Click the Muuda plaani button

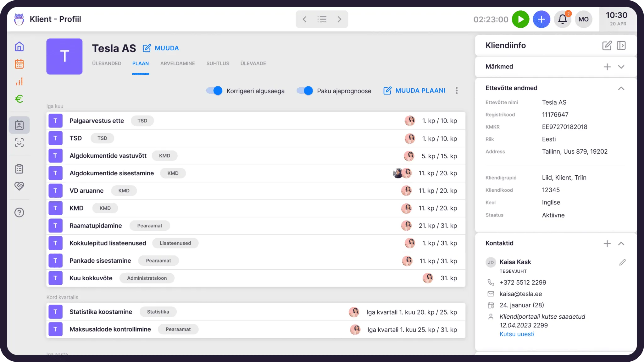click(414, 91)
